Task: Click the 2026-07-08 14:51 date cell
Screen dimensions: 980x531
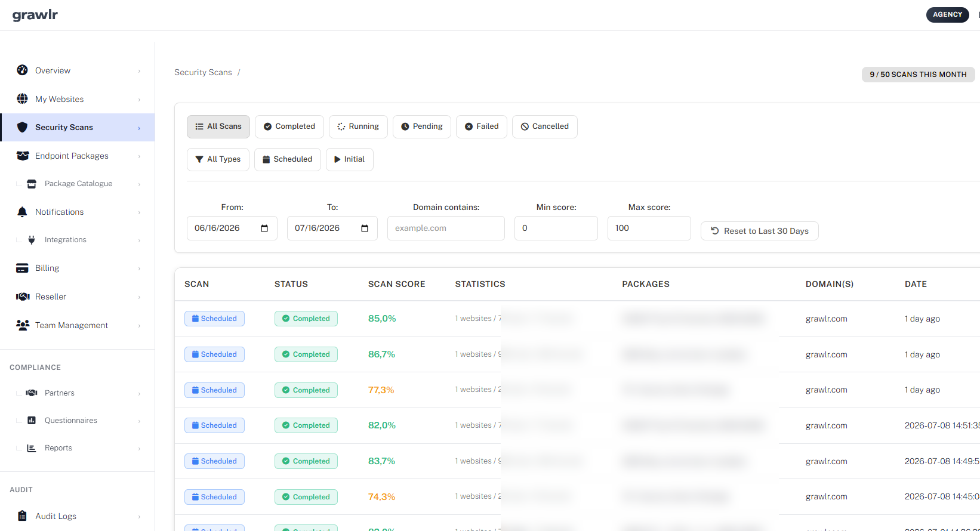Action: (942, 425)
